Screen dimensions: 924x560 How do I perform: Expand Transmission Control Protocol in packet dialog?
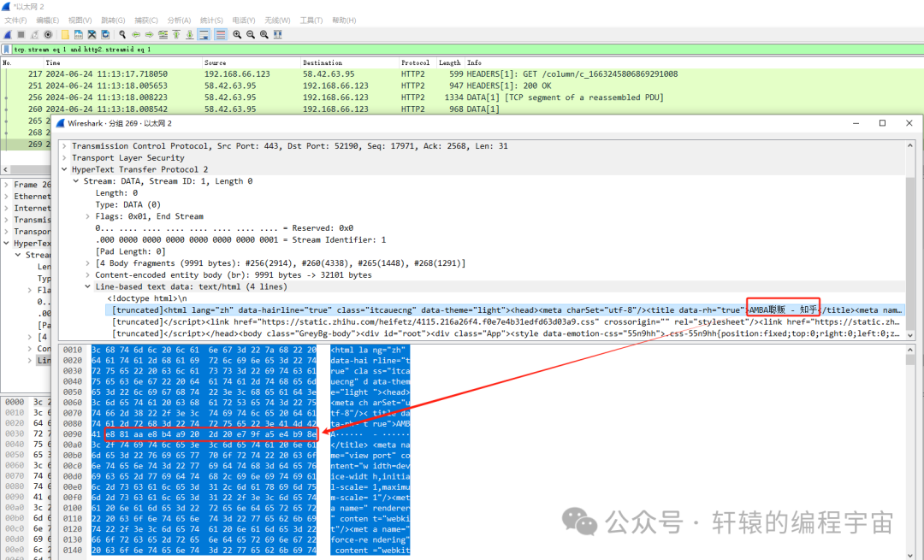click(64, 146)
